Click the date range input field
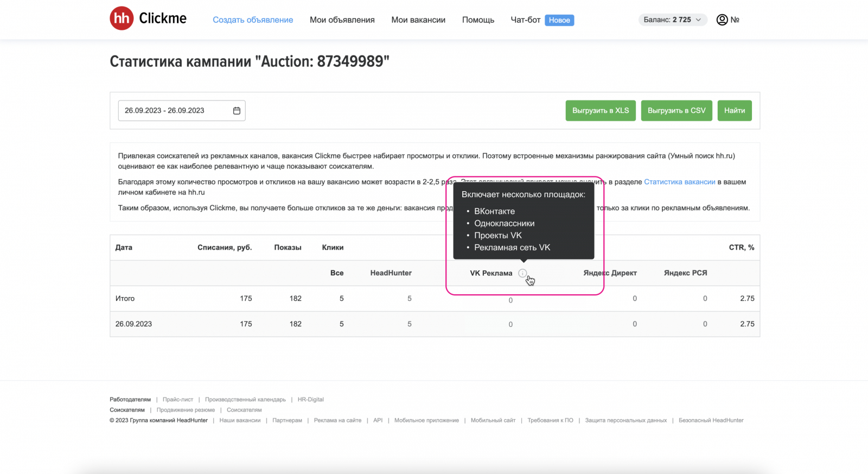 click(x=174, y=111)
